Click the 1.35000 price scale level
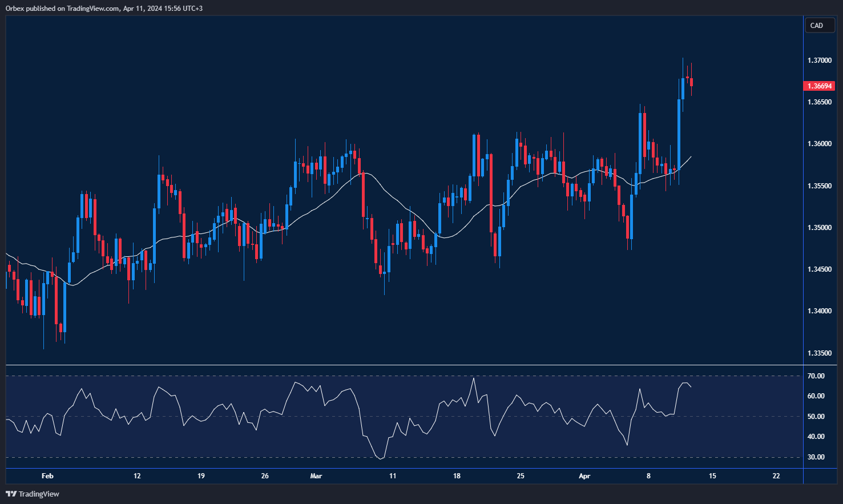This screenshot has height=504, width=843. coord(819,228)
